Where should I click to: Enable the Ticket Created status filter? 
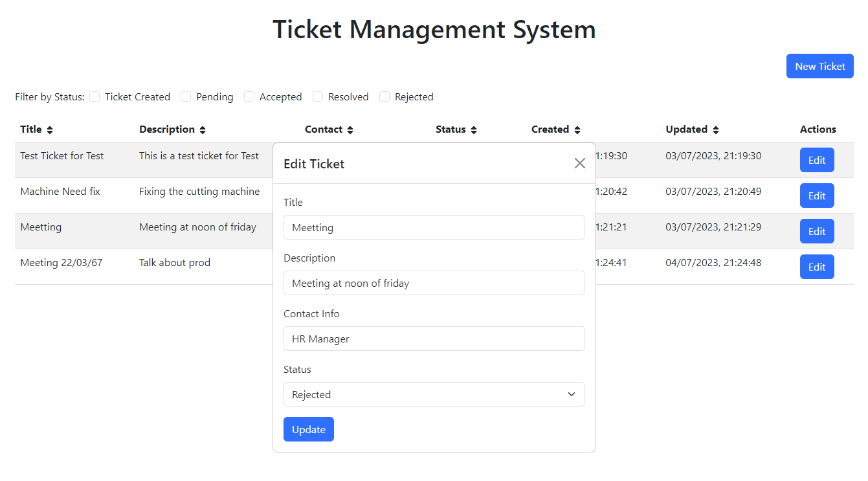coord(95,96)
